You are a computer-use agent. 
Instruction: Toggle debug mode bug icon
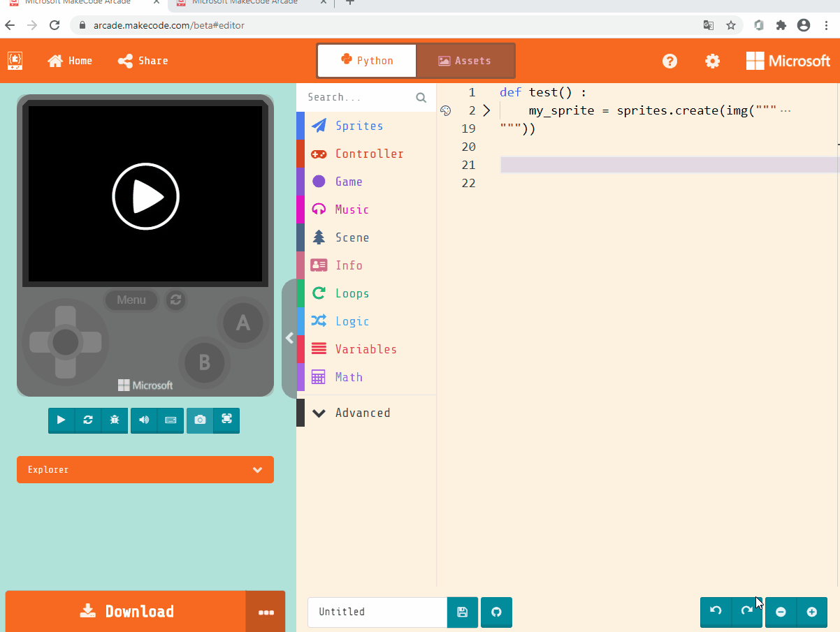[x=115, y=420]
